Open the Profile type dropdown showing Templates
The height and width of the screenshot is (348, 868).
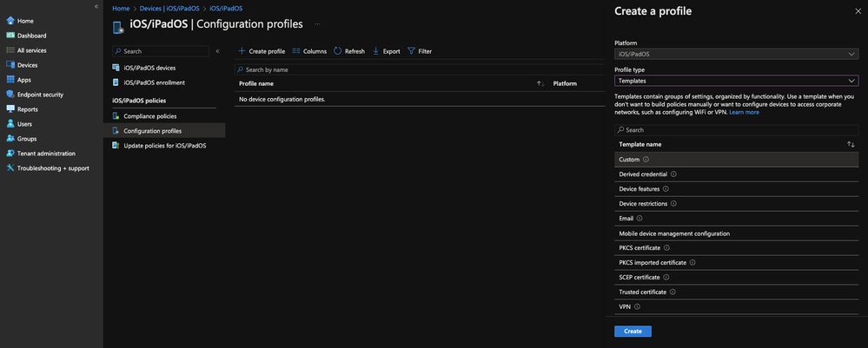pos(736,81)
